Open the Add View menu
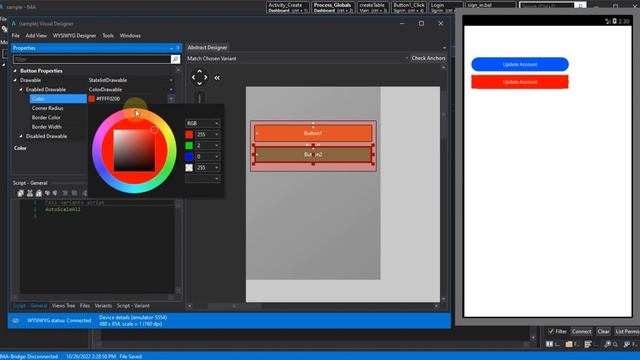Image resolution: width=640 pixels, height=360 pixels. tap(36, 36)
